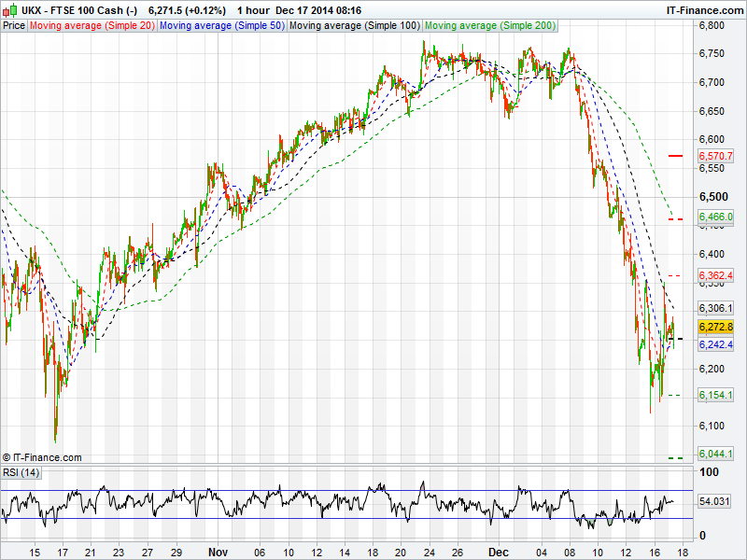Select the Price legend tab
The image size is (747, 560).
14,25
